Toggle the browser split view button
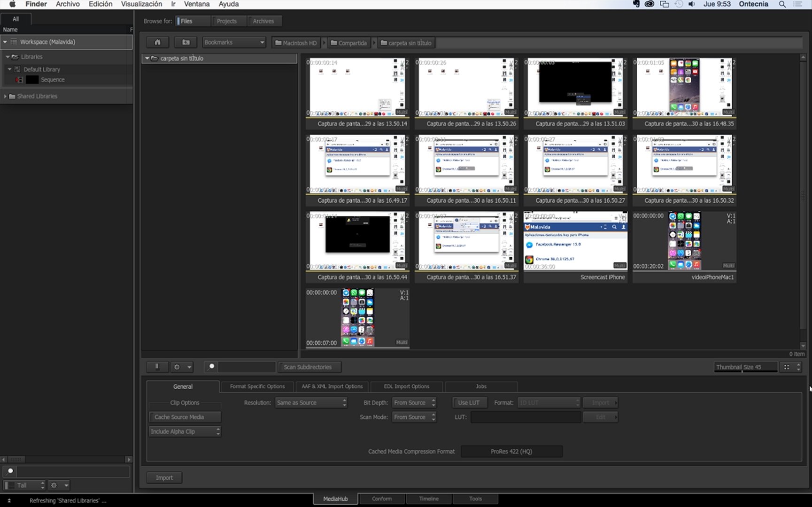This screenshot has width=812, height=507. [x=157, y=367]
